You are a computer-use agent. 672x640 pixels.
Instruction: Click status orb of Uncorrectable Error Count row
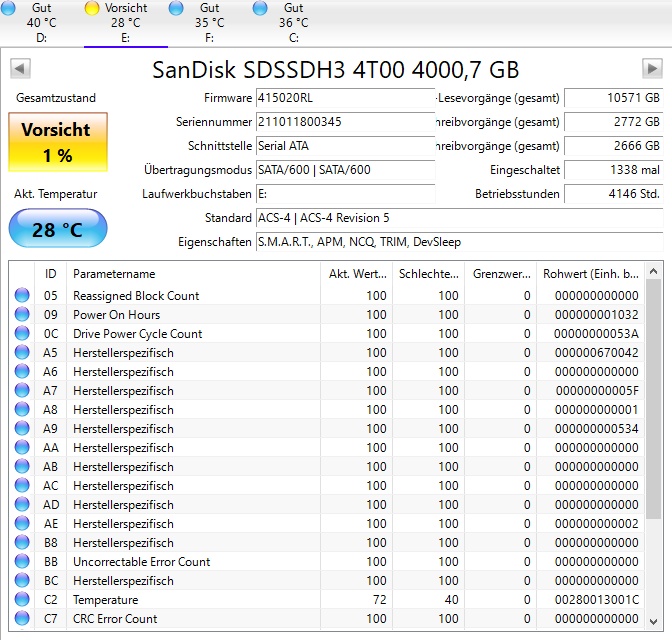tap(22, 561)
